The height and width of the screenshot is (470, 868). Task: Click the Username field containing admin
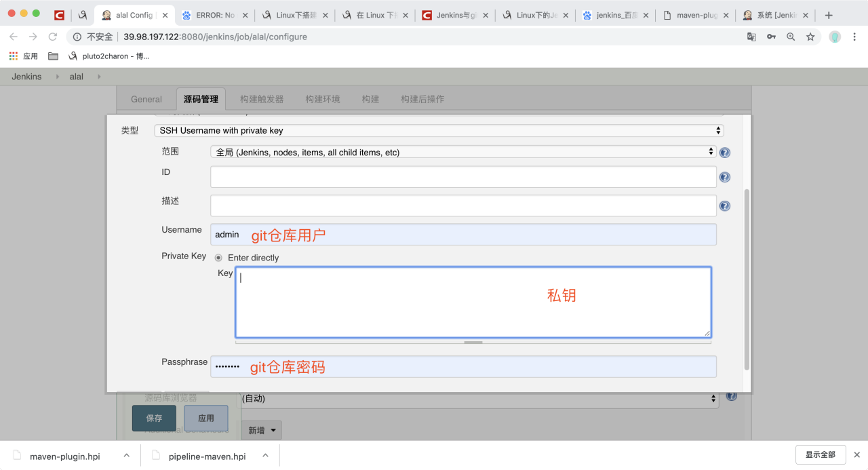coord(463,235)
